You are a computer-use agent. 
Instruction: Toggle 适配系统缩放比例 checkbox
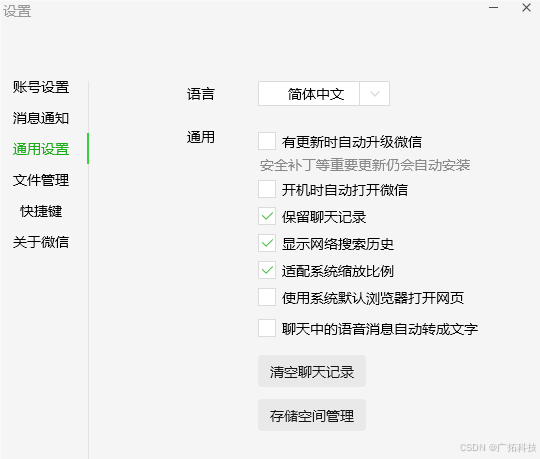(x=267, y=270)
